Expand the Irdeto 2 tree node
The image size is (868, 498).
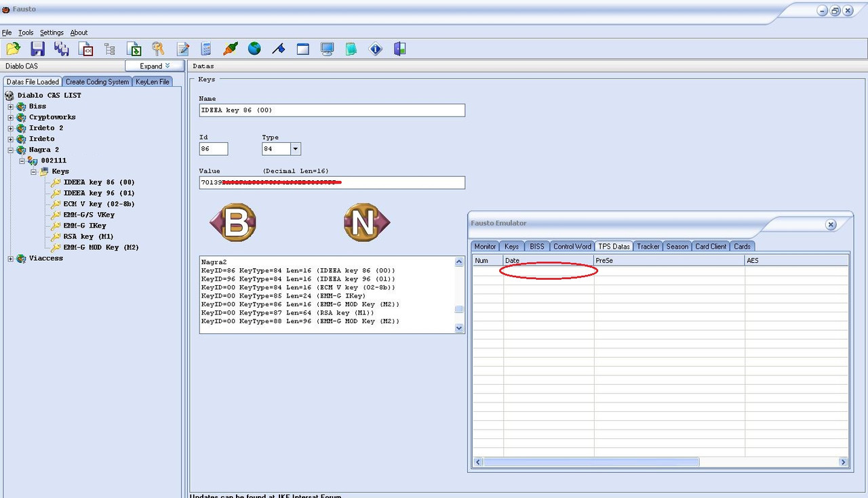[x=11, y=128]
